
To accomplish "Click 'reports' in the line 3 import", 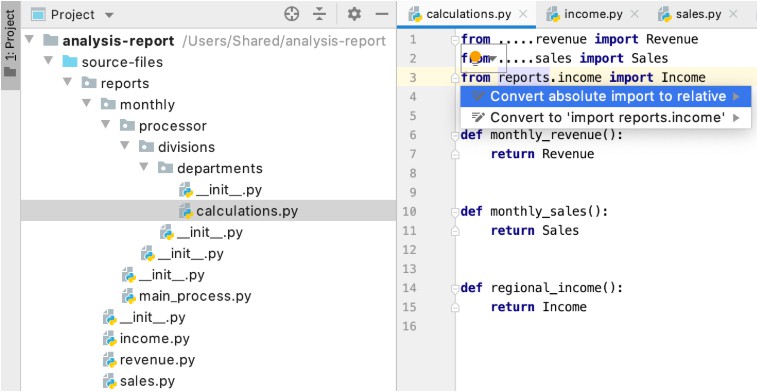I will click(524, 77).
